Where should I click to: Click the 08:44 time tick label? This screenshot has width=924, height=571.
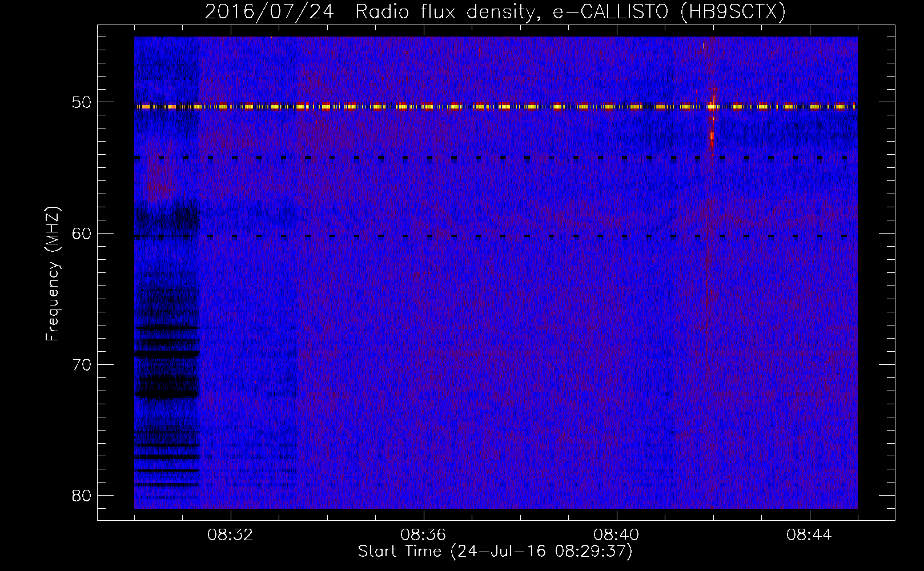pos(809,535)
